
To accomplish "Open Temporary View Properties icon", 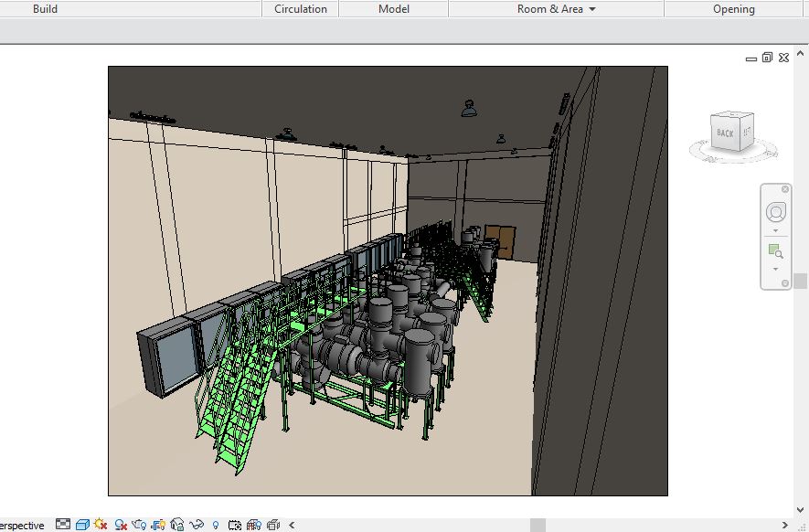I will 235,525.
